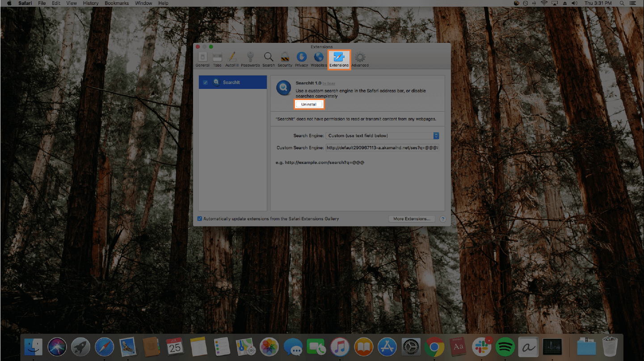Screen dimensions: 644x361
Task: Click the Wi-Fi status icon
Action: [x=544, y=3]
